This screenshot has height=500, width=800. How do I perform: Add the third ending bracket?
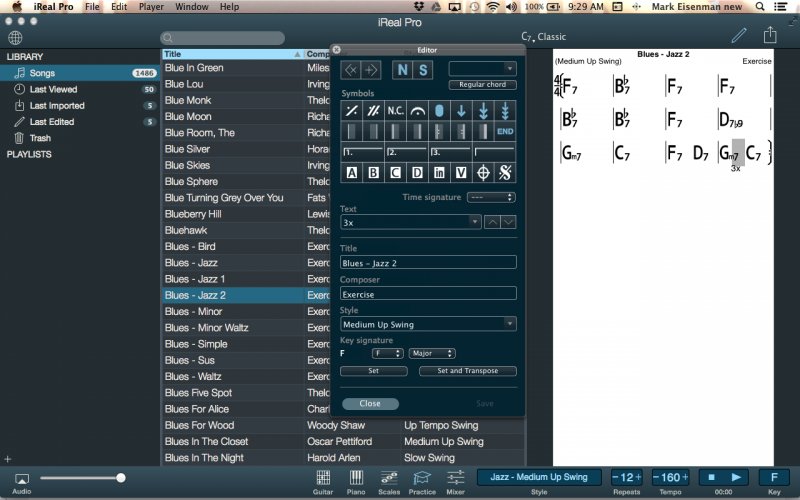(x=450, y=152)
